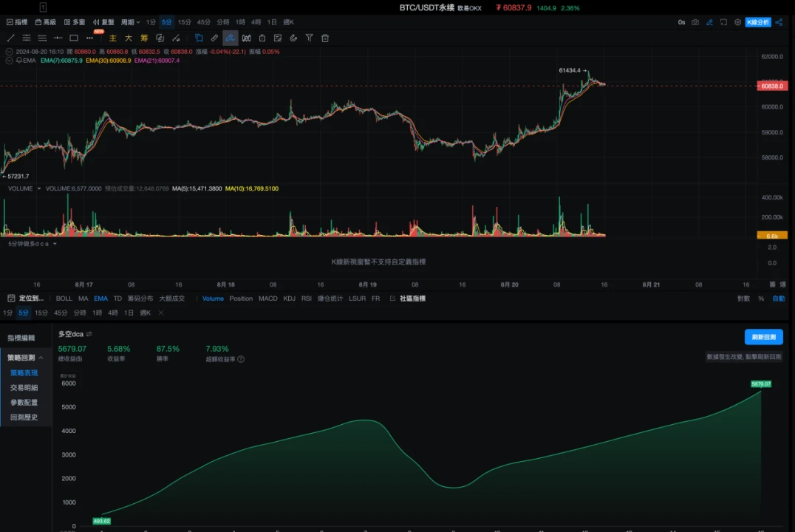Click the share icon
Screen dimensions: 795x532
pos(779,22)
